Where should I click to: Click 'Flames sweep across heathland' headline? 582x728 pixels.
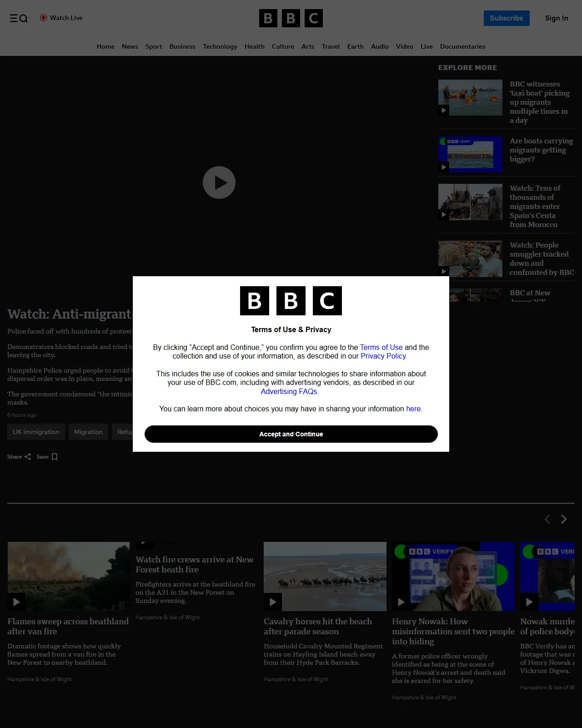coord(68,627)
